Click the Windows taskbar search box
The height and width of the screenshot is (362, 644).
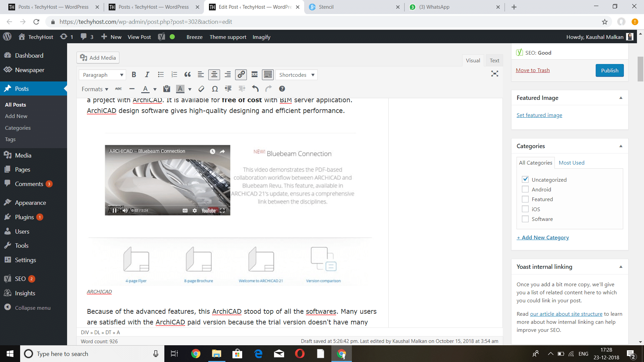pyautogui.click(x=92, y=354)
